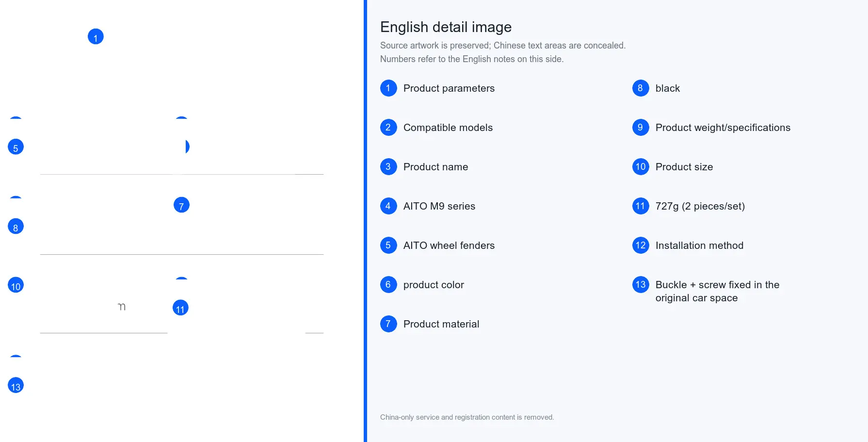Click the 'Product size' legend label
The width and height of the screenshot is (868, 442).
pyautogui.click(x=684, y=167)
